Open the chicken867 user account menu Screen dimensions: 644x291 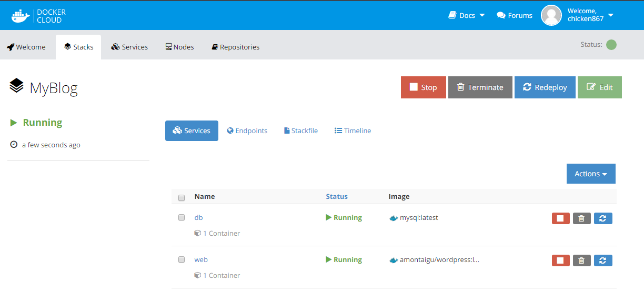pos(590,15)
